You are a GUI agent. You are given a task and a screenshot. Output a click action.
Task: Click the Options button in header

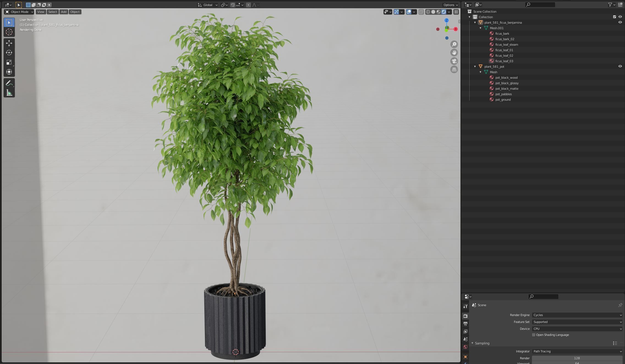click(x=450, y=5)
